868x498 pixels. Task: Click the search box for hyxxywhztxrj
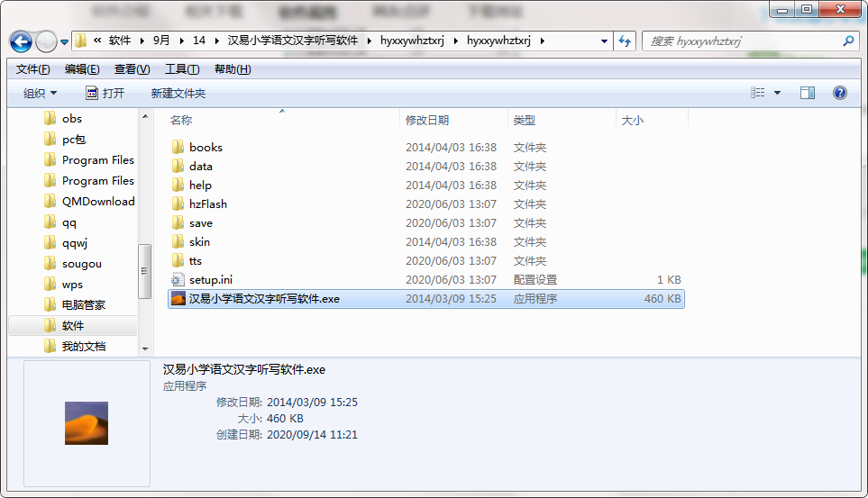(x=742, y=41)
